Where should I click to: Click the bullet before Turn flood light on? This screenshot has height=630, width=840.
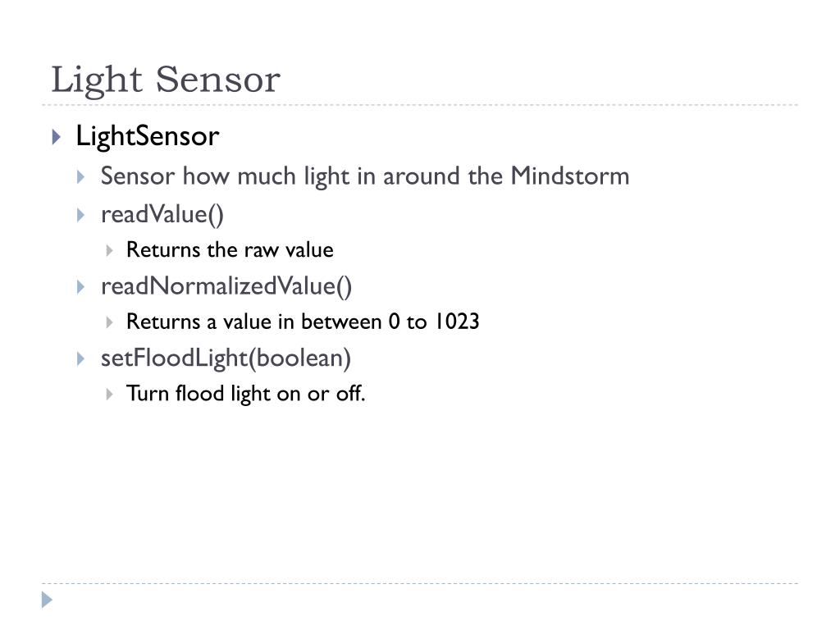tap(109, 395)
